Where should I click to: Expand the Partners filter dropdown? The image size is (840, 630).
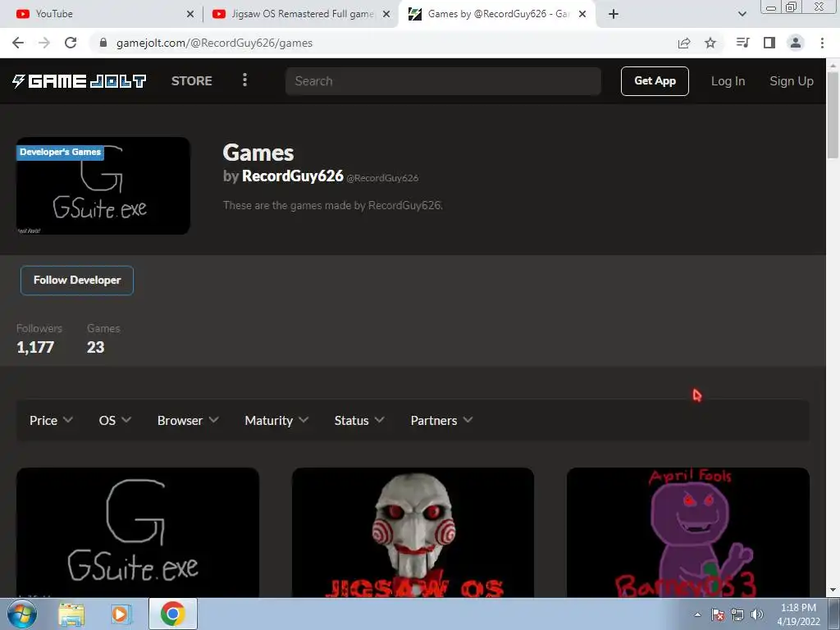coord(441,421)
